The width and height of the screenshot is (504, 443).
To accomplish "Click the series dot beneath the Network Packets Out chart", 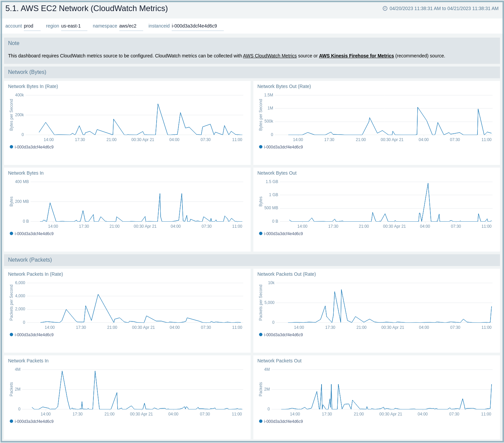I will pos(260,421).
